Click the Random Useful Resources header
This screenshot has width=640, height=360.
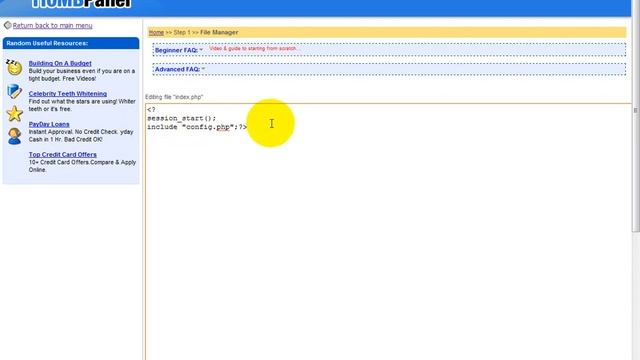tap(71, 43)
